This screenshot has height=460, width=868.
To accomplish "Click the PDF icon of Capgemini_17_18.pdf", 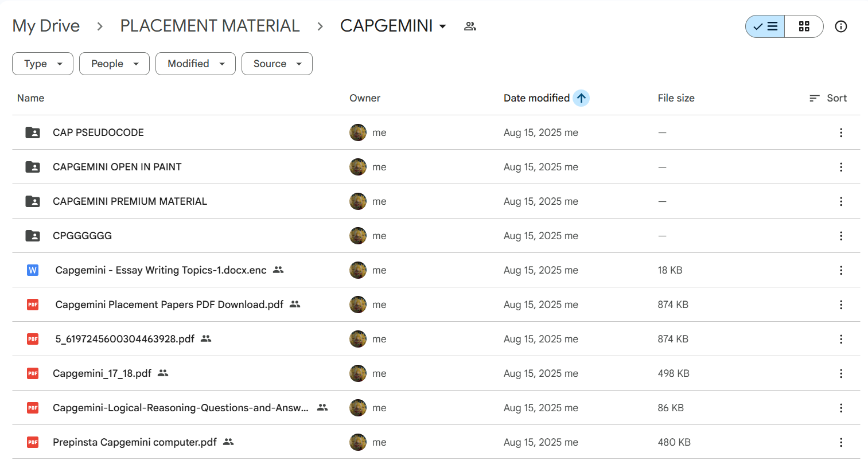I will 33,373.
